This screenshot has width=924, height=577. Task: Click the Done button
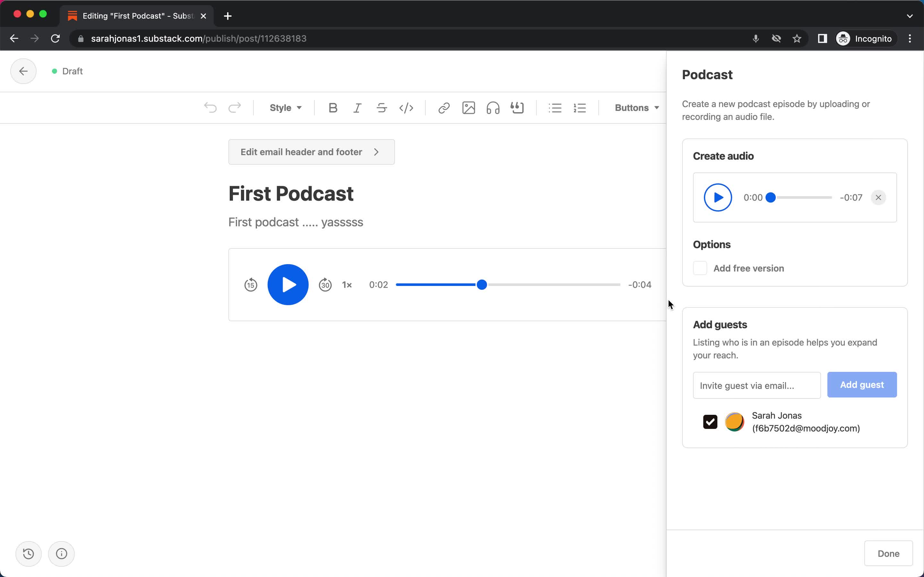[x=889, y=553]
